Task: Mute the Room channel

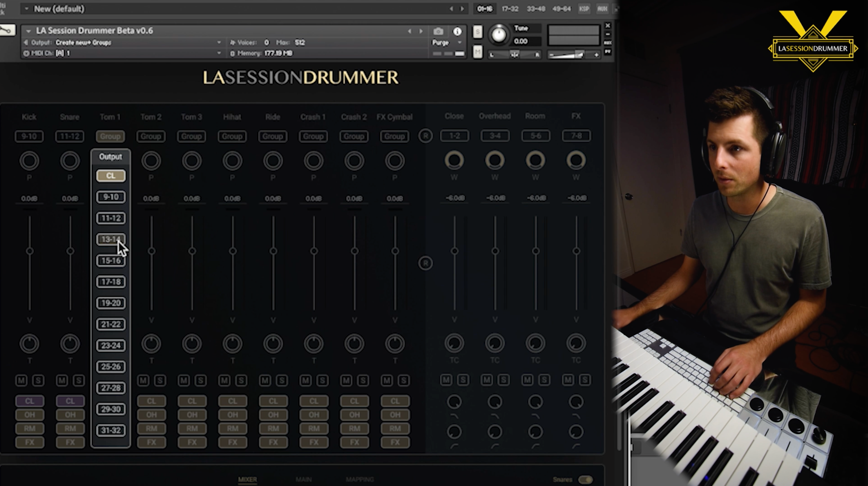Action: click(x=527, y=380)
